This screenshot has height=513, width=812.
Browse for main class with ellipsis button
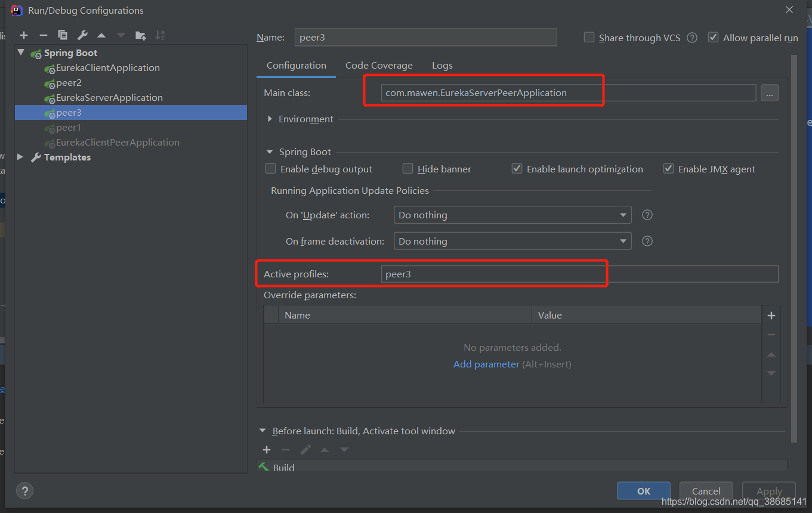(x=770, y=93)
